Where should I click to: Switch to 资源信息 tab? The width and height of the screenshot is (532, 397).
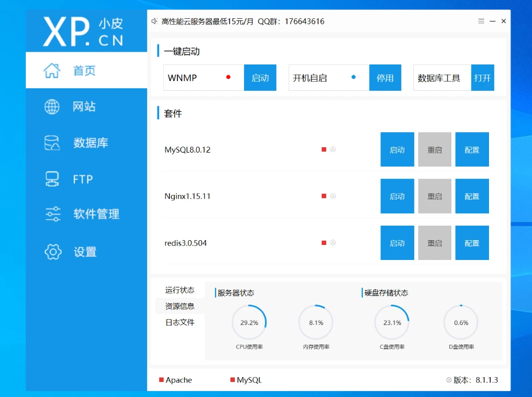point(180,306)
